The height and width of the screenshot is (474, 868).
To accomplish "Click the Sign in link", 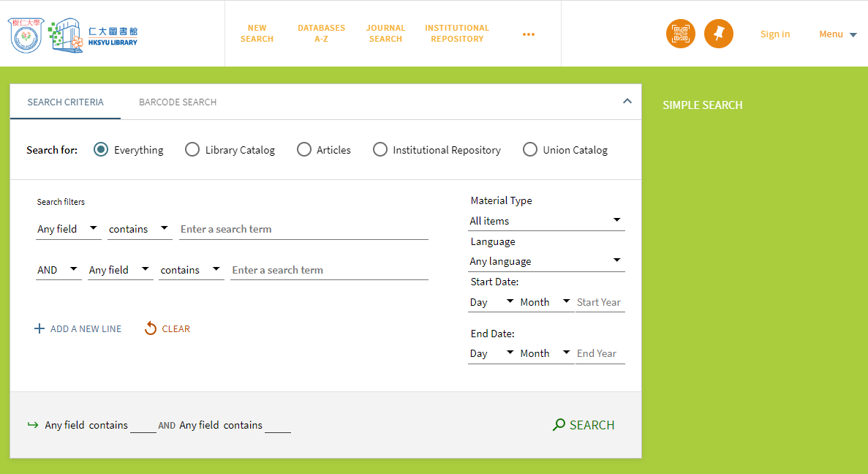I will tap(774, 34).
